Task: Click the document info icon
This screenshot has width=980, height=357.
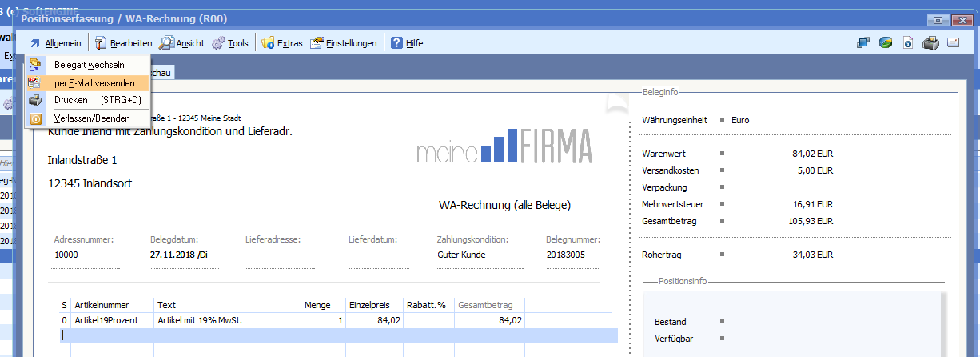Action: click(x=907, y=43)
